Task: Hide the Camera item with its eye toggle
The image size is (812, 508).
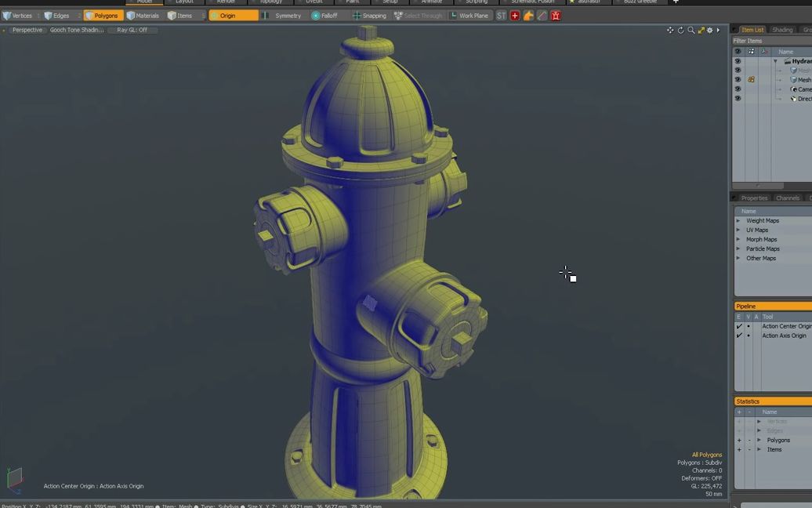Action: (x=738, y=89)
